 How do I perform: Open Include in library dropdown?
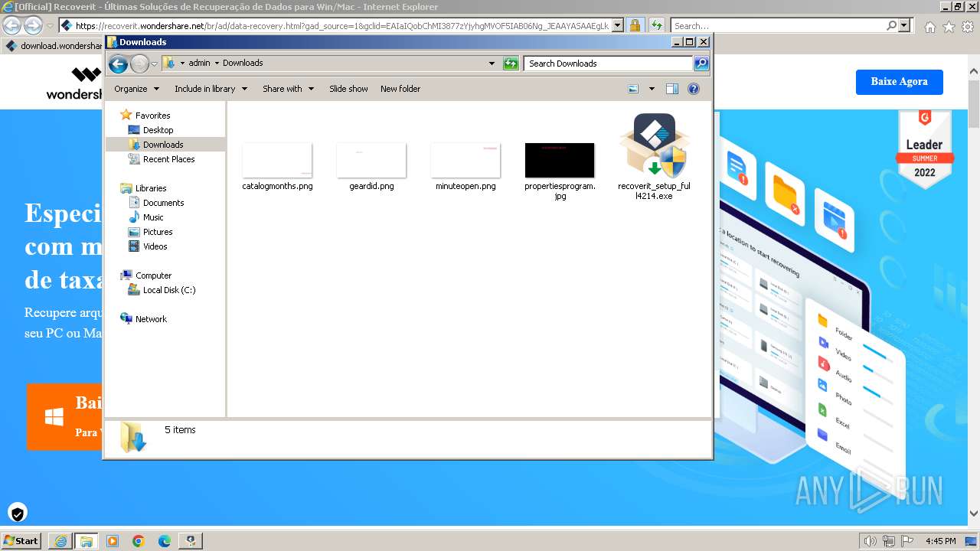[211, 89]
